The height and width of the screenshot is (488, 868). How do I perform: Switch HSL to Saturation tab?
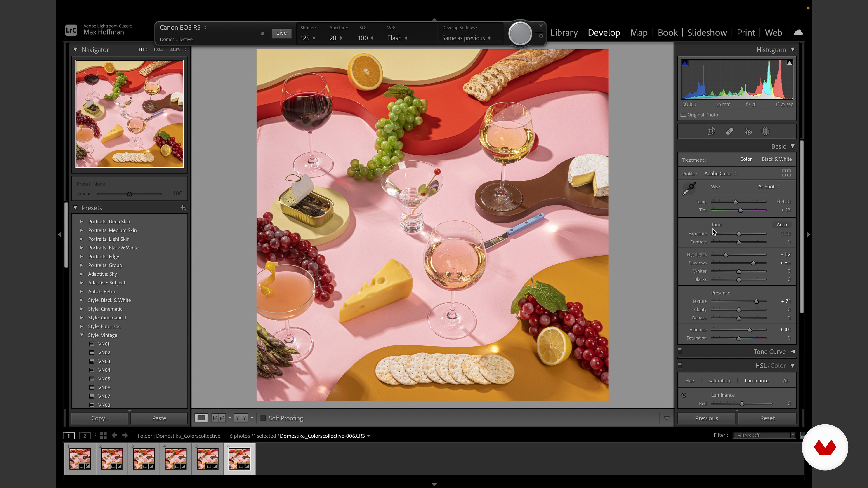tap(719, 380)
